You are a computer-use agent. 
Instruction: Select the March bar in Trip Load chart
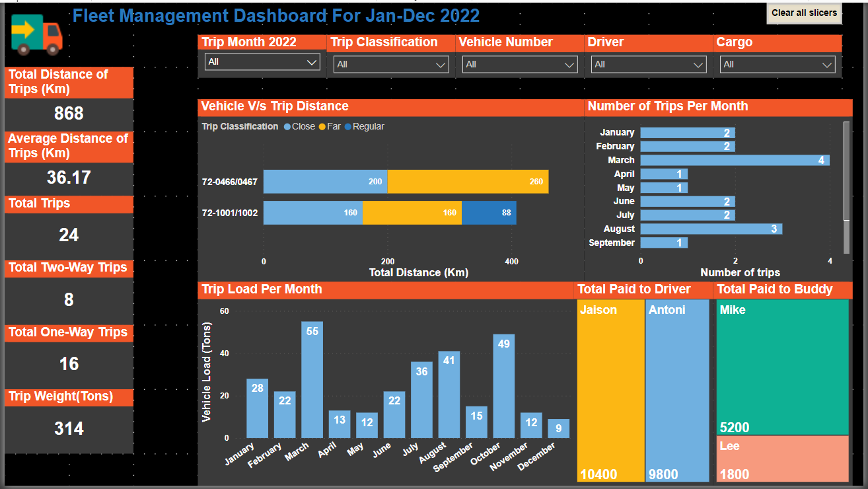pyautogui.click(x=312, y=380)
